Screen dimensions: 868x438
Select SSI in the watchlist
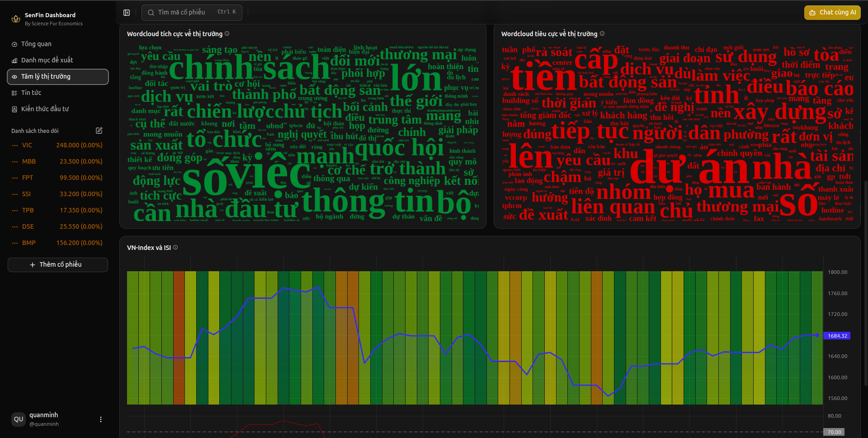tap(27, 194)
